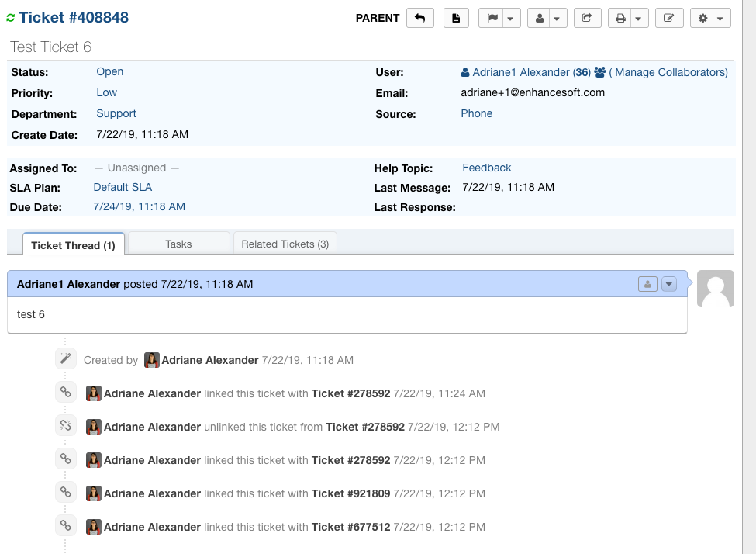Expand the print options dropdown arrow
756x554 pixels.
point(638,18)
